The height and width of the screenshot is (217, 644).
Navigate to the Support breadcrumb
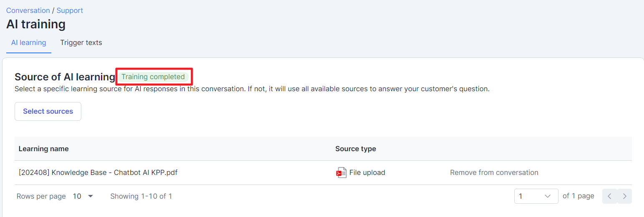(x=70, y=10)
